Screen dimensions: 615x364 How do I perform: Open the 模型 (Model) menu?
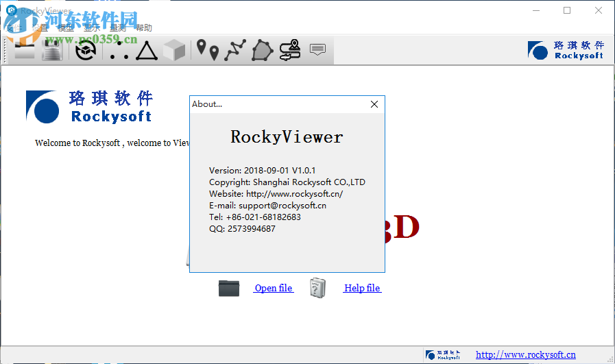(66, 28)
